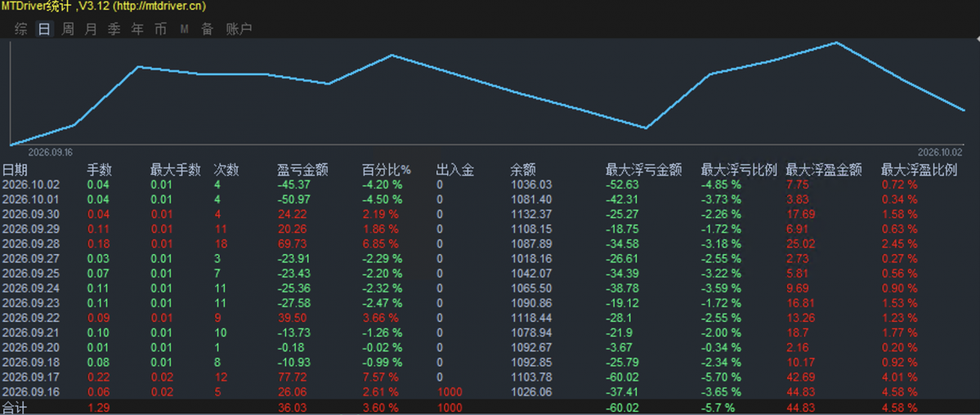Screen dimensions: 980x415
Task: Open the 备 notes tab
Action: (208, 29)
